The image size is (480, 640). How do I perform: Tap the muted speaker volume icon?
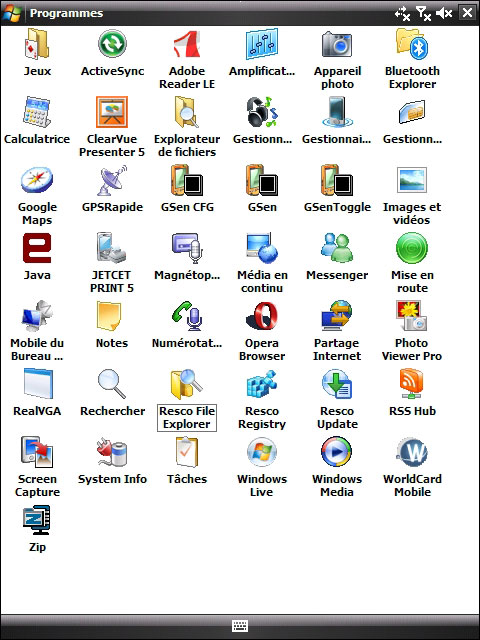[x=444, y=13]
